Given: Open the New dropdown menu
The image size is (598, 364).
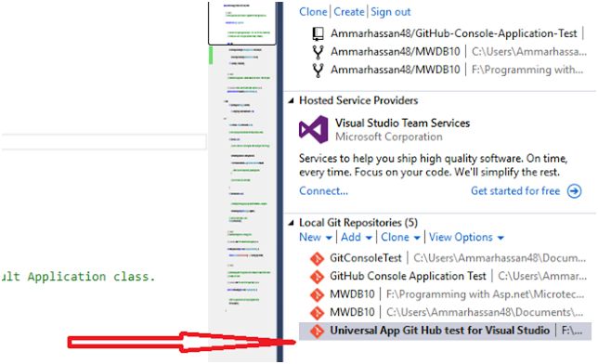Looking at the screenshot, I should pos(316,238).
